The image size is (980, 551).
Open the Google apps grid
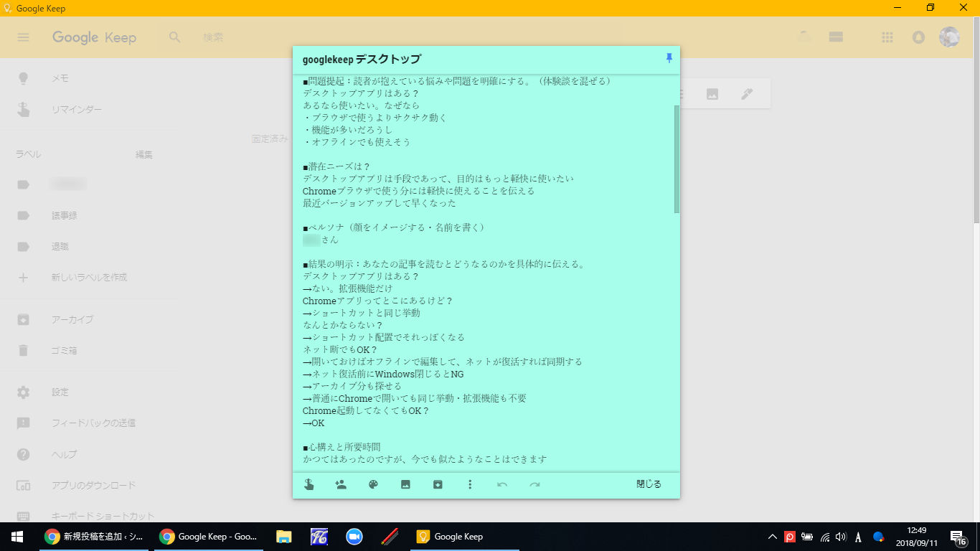click(887, 37)
